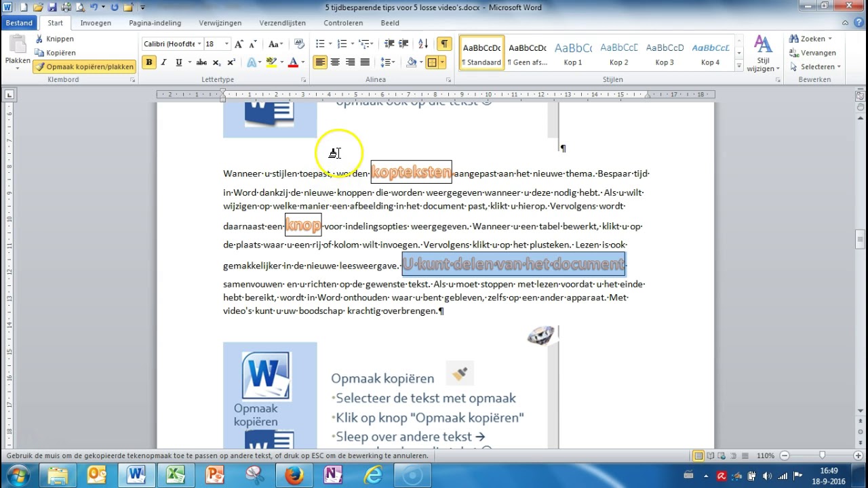Sort the selection alphabetically

pos(423,44)
